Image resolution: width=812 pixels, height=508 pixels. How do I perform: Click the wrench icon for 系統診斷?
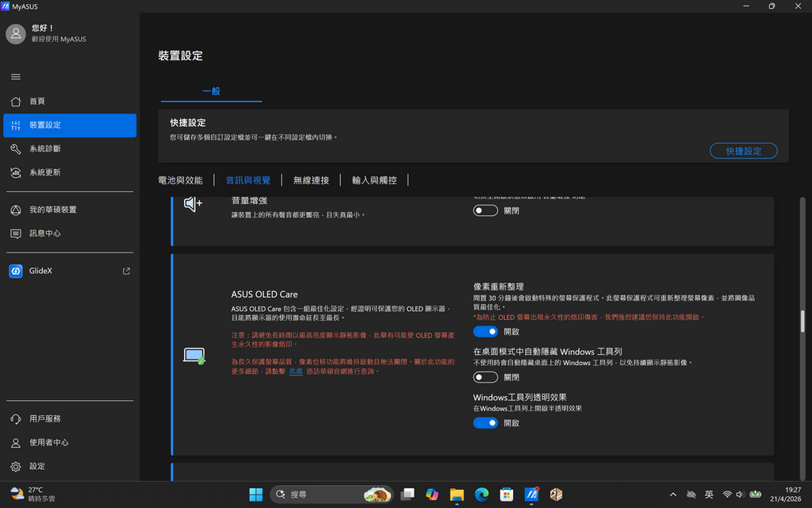(x=16, y=148)
